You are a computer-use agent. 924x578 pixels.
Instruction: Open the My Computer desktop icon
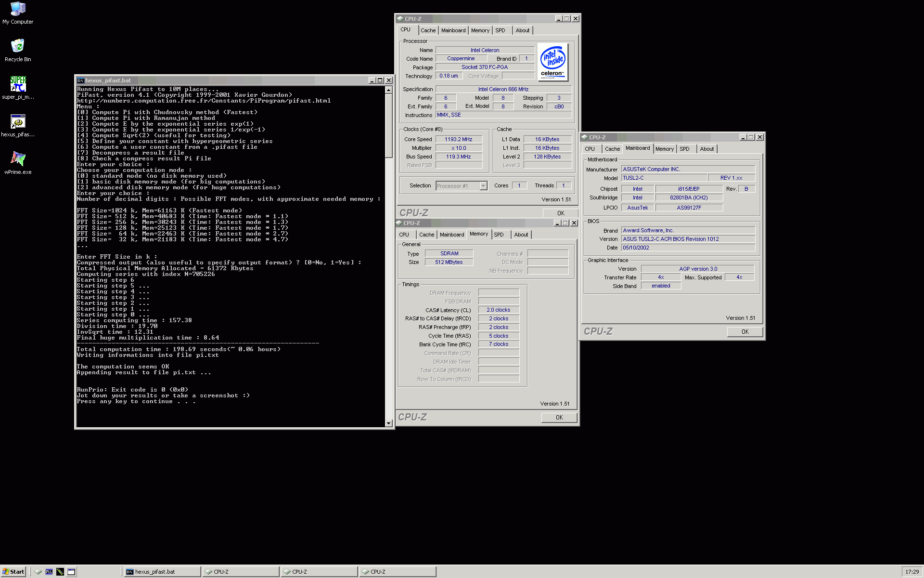tap(18, 13)
